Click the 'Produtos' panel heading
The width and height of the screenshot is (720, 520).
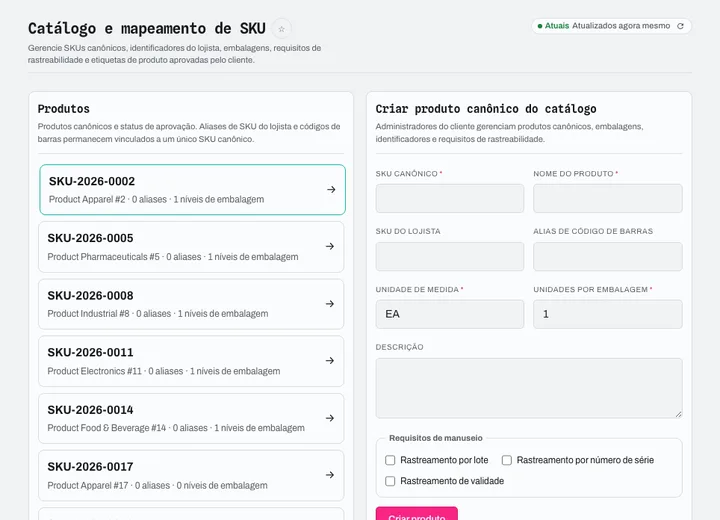[64, 109]
